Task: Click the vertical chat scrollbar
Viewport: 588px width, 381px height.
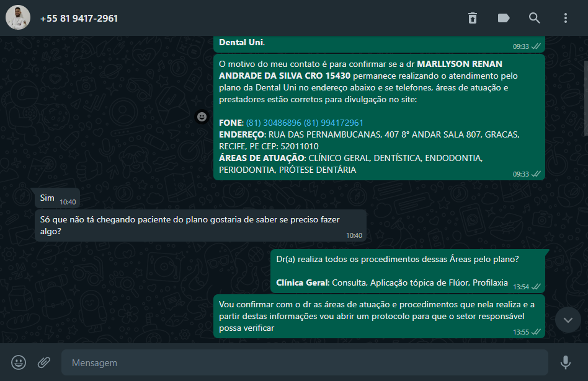Action: point(586,98)
